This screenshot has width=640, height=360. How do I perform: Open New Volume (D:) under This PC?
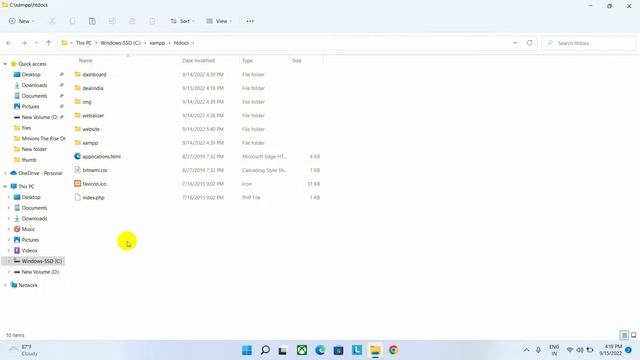click(40, 272)
